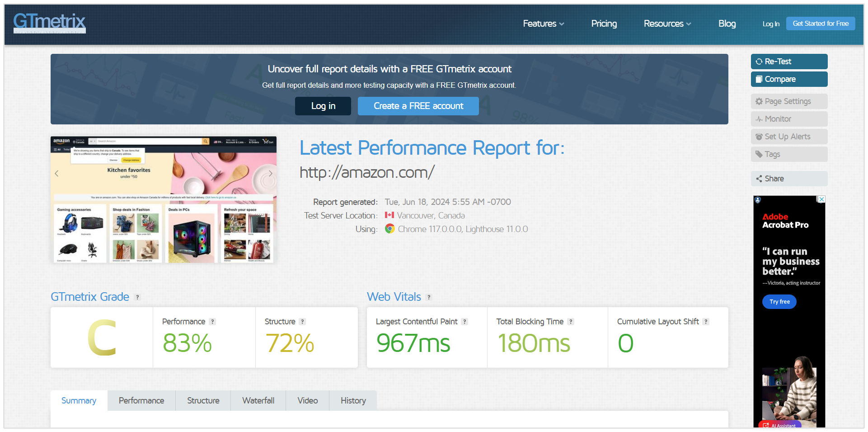The width and height of the screenshot is (868, 432).
Task: Click the help icon next to Structure score
Action: point(302,322)
